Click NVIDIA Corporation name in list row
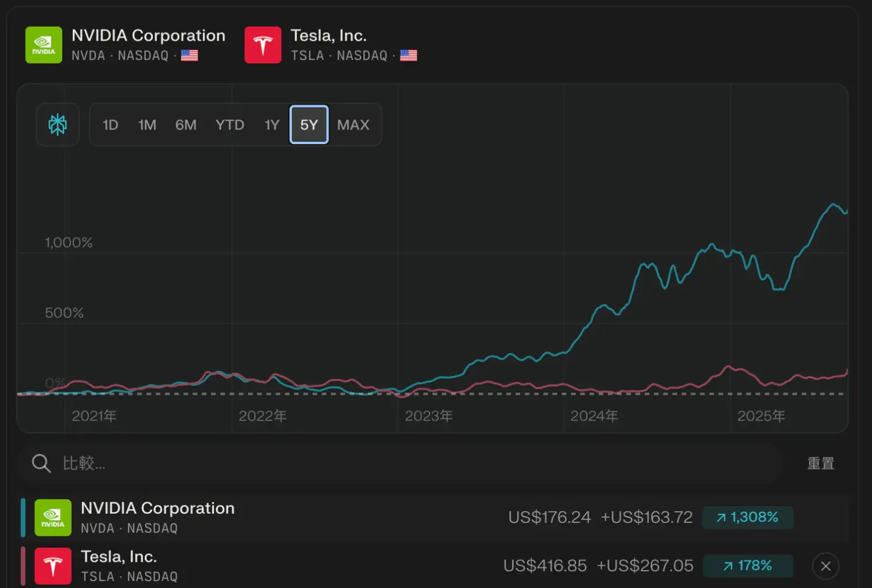 (x=158, y=508)
